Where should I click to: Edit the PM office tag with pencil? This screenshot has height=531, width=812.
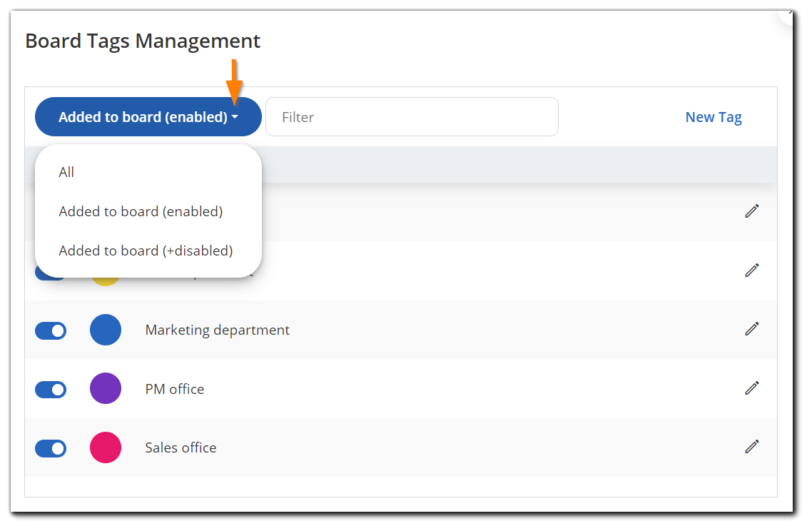[752, 388]
